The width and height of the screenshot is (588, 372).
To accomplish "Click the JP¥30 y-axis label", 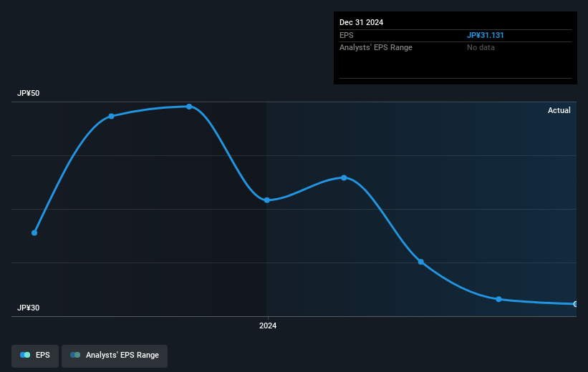I will pyautogui.click(x=28, y=308).
